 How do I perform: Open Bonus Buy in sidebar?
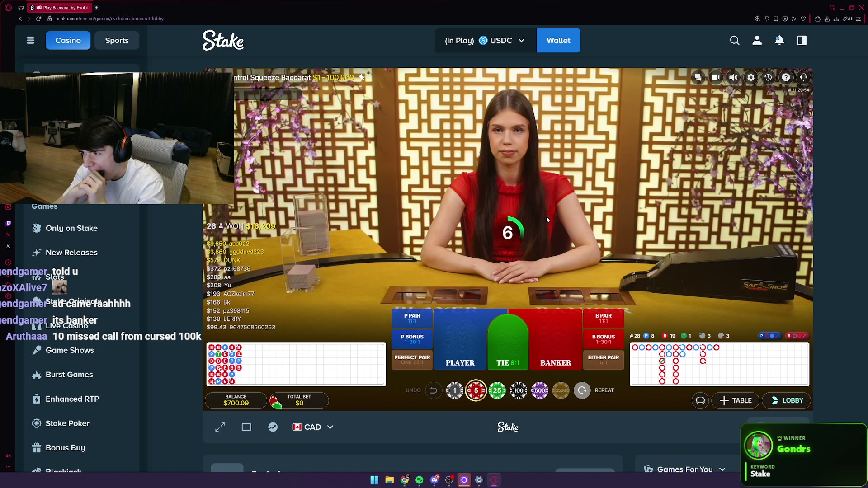pyautogui.click(x=65, y=448)
